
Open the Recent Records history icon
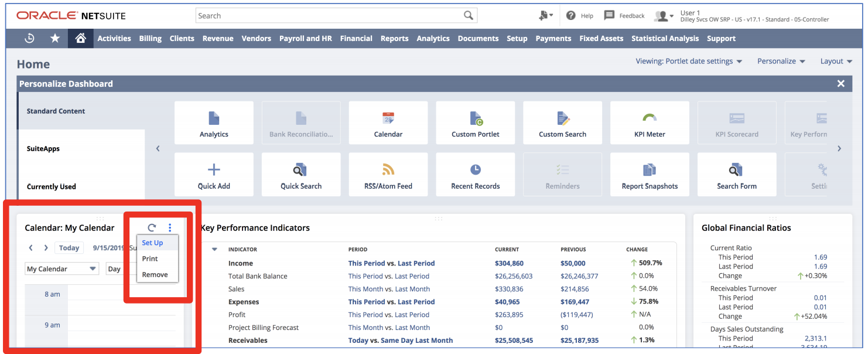29,38
